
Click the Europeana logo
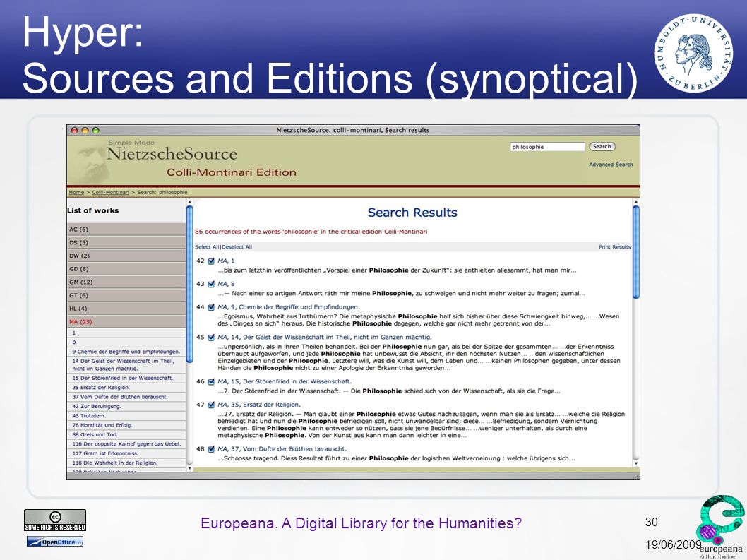pos(721,525)
